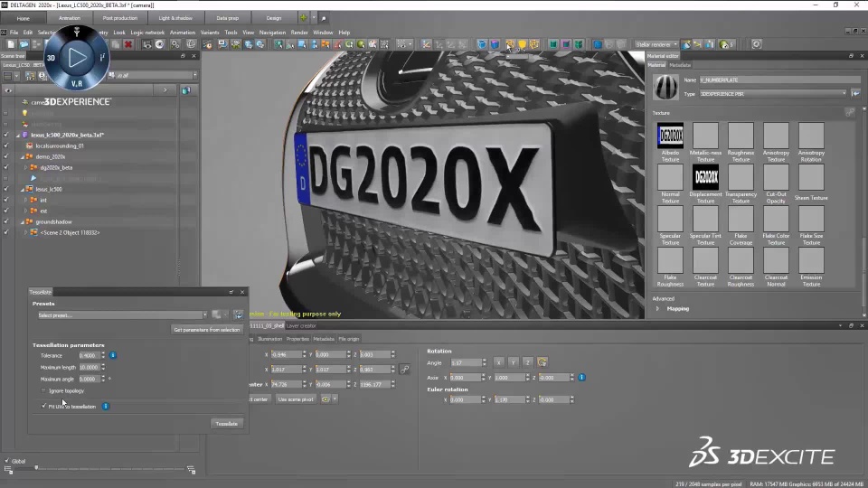Click the yellow shield icon in toolbar

click(522, 44)
